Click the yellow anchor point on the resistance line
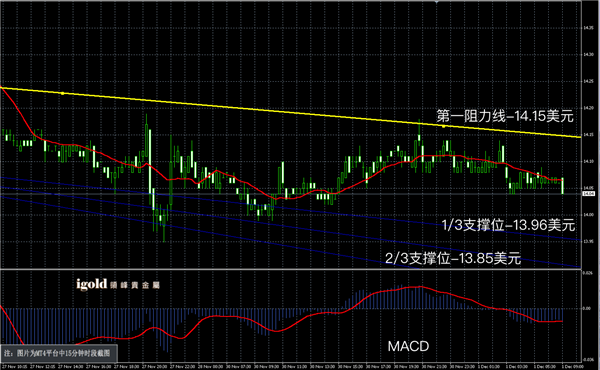Screen dimensions: 600x370 coord(62,93)
